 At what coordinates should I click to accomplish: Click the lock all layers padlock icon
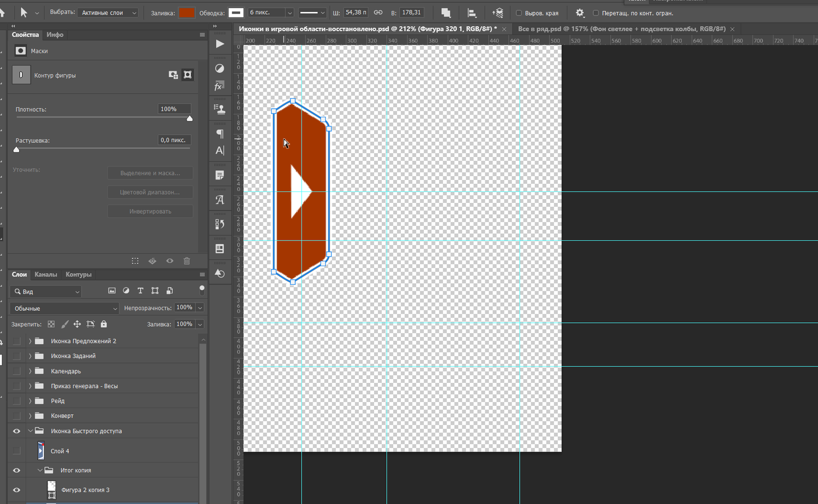104,324
